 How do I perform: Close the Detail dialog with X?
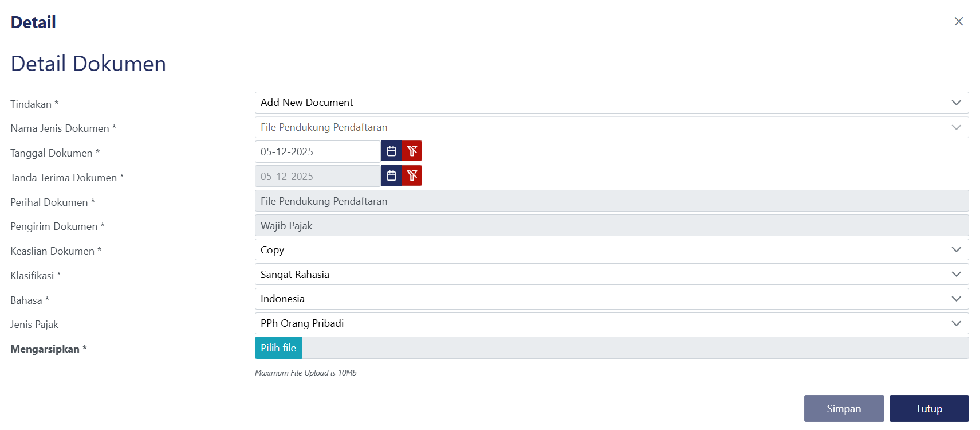click(958, 21)
